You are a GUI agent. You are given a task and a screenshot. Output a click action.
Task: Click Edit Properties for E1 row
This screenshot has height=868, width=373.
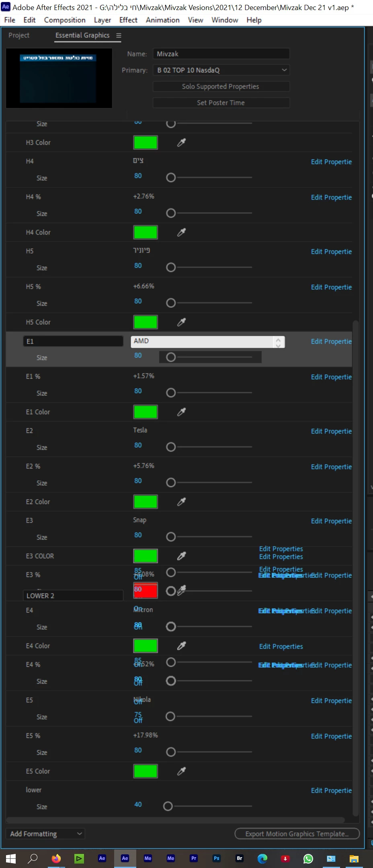point(331,342)
